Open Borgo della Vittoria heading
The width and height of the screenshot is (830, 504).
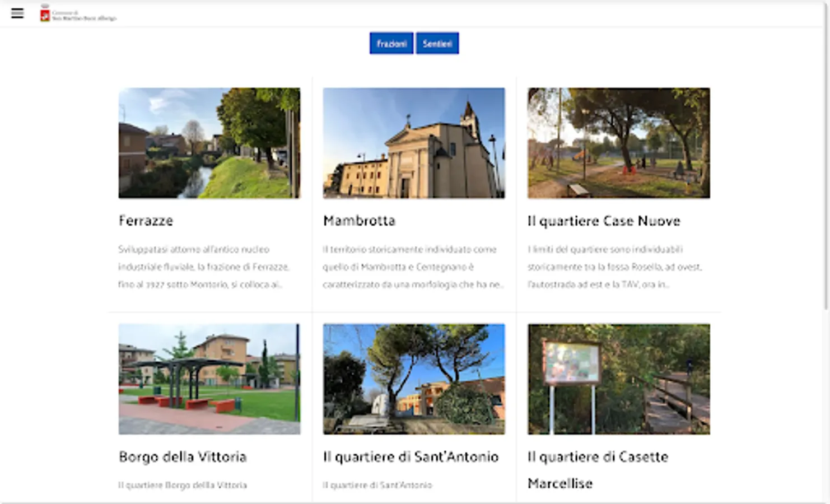(x=183, y=457)
